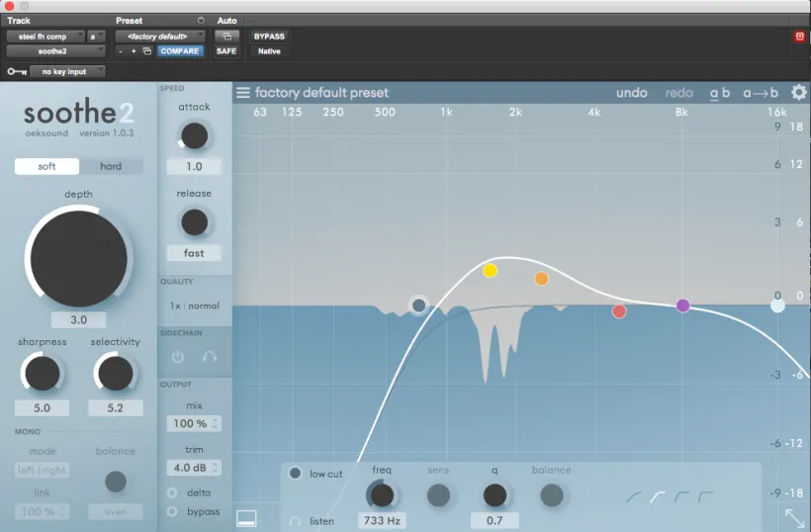
Task: Toggle Pro Tools BYPASS button
Action: (x=269, y=37)
